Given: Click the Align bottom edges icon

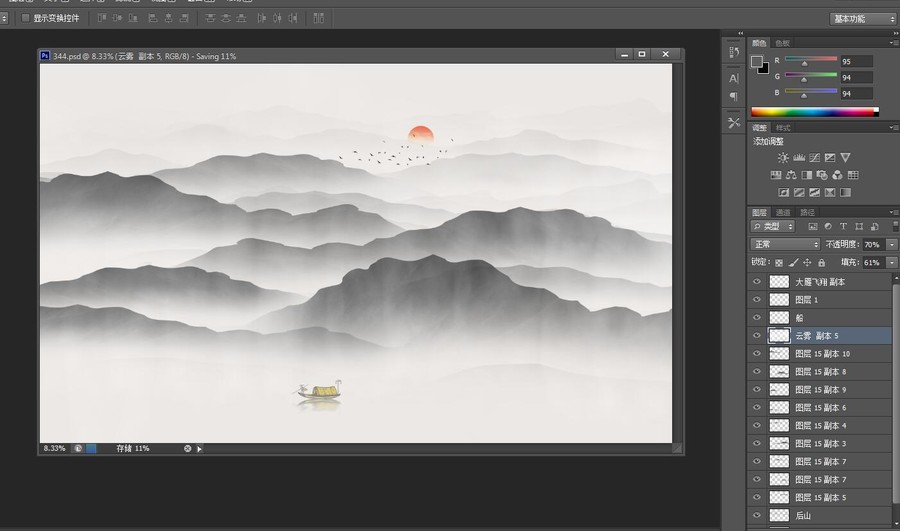Looking at the screenshot, I should click(x=133, y=18).
